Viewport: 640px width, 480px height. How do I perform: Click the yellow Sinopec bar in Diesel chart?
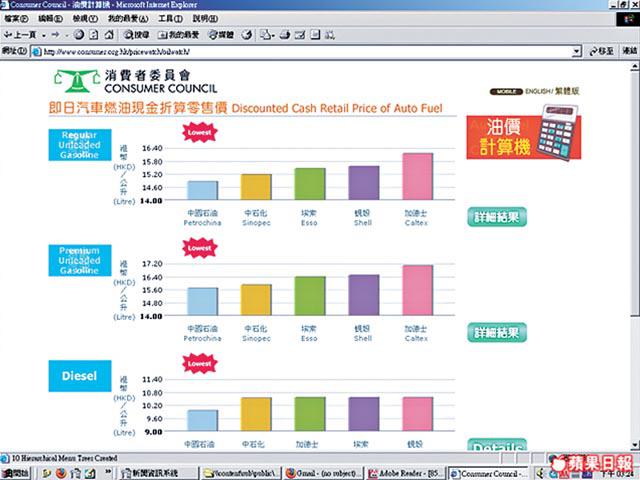(x=256, y=414)
